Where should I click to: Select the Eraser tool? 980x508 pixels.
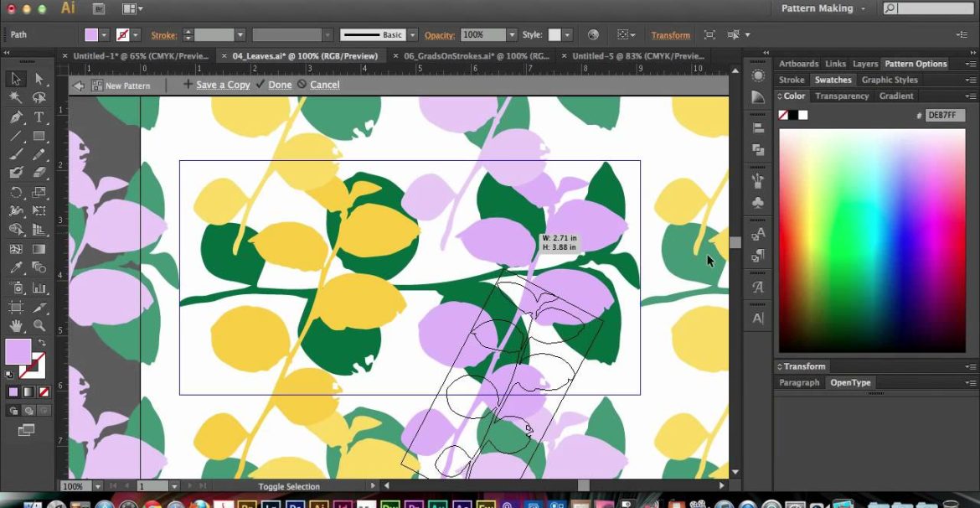[x=39, y=173]
